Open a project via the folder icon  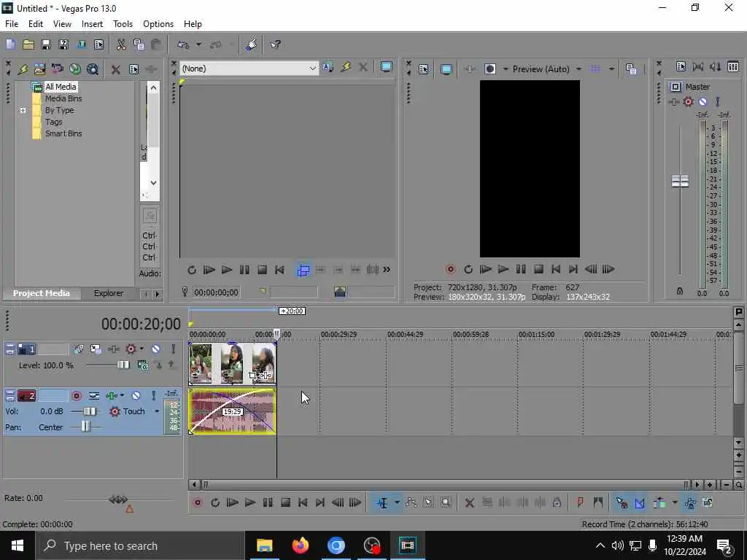(x=28, y=44)
